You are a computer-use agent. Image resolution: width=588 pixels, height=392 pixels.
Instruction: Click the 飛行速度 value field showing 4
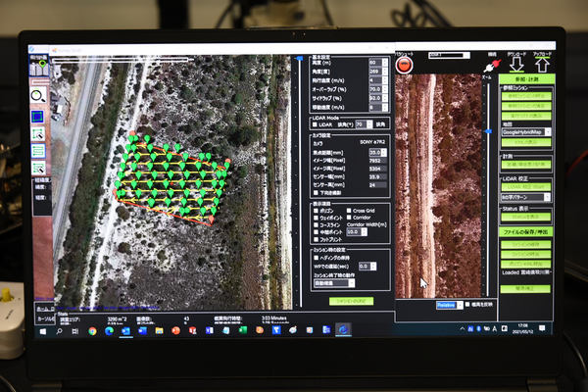pos(375,80)
